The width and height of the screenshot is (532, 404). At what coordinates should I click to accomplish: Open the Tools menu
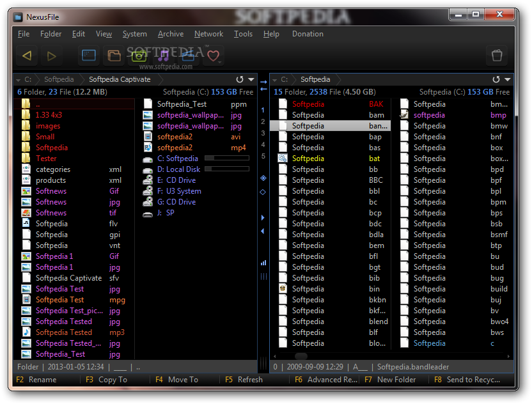pos(243,34)
